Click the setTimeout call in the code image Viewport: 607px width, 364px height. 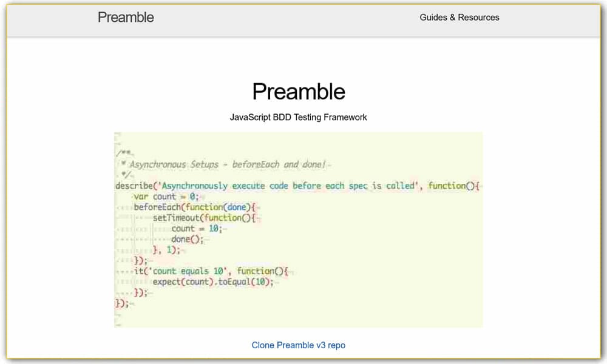200,218
